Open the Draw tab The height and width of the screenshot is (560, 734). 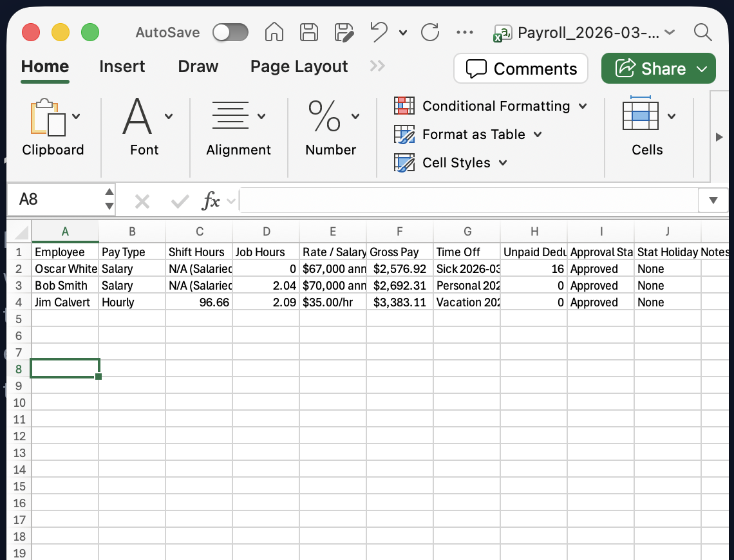click(x=198, y=66)
